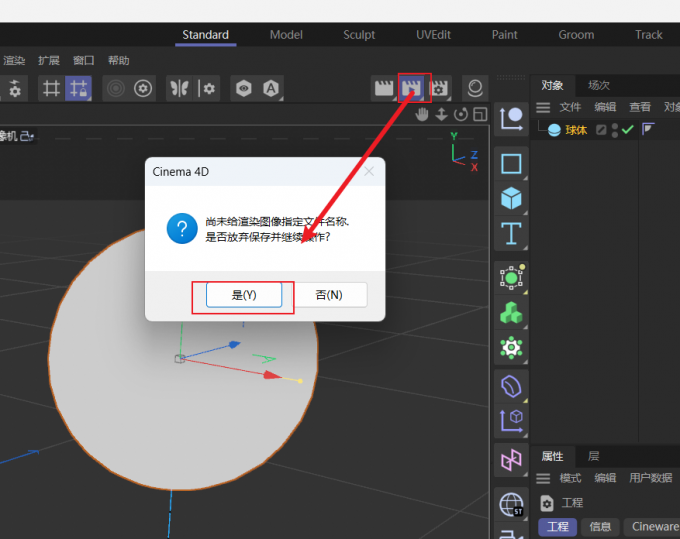
Task: Open the 窗口 menu
Action: pyautogui.click(x=83, y=60)
